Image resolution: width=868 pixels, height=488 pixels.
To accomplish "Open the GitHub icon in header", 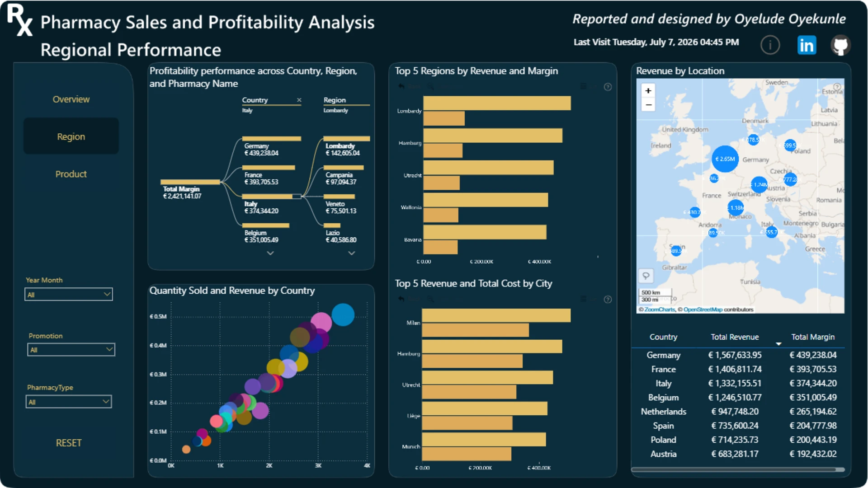I will [840, 45].
